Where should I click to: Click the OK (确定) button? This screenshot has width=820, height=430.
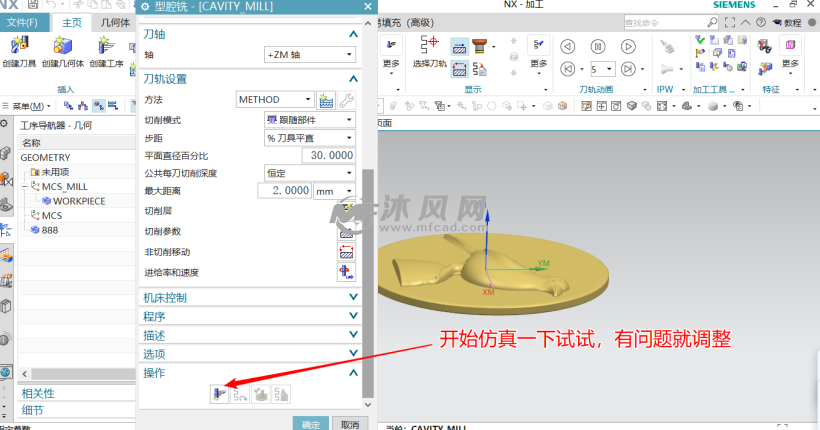[311, 424]
